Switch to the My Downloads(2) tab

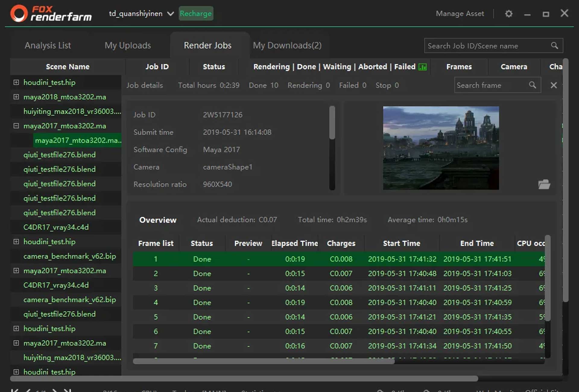tap(287, 46)
